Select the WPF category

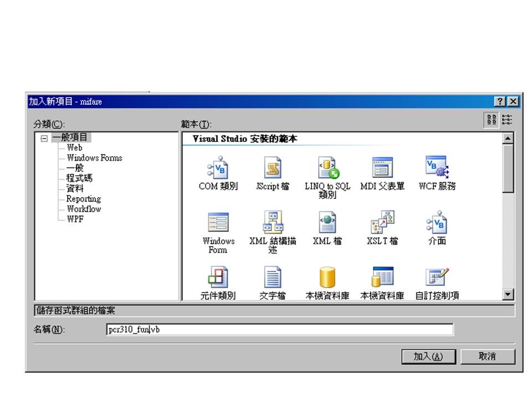tap(75, 219)
